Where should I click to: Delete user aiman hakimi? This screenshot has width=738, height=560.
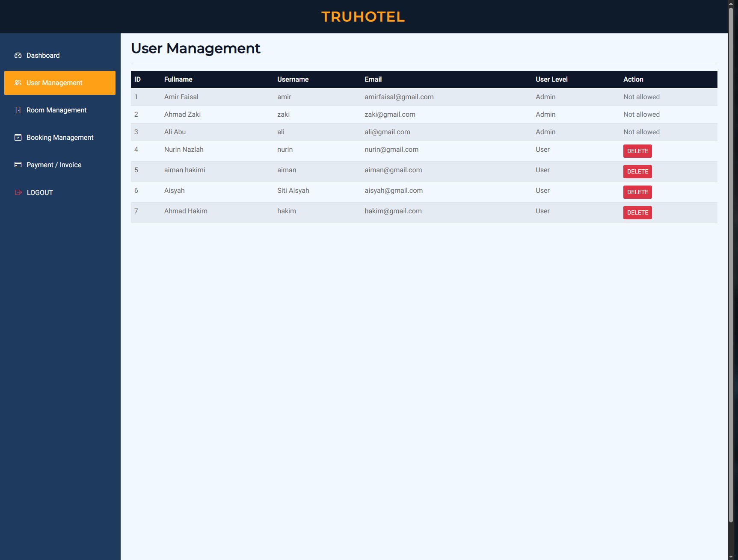pyautogui.click(x=637, y=171)
